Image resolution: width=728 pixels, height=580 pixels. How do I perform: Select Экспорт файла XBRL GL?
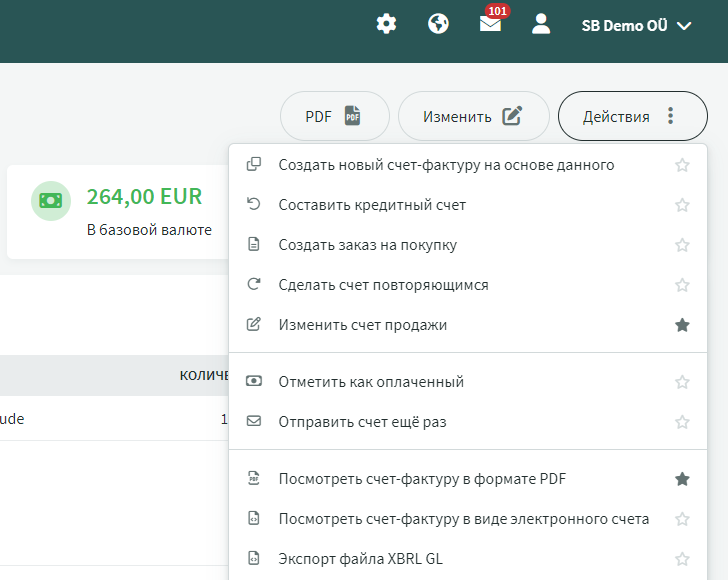(x=468, y=559)
